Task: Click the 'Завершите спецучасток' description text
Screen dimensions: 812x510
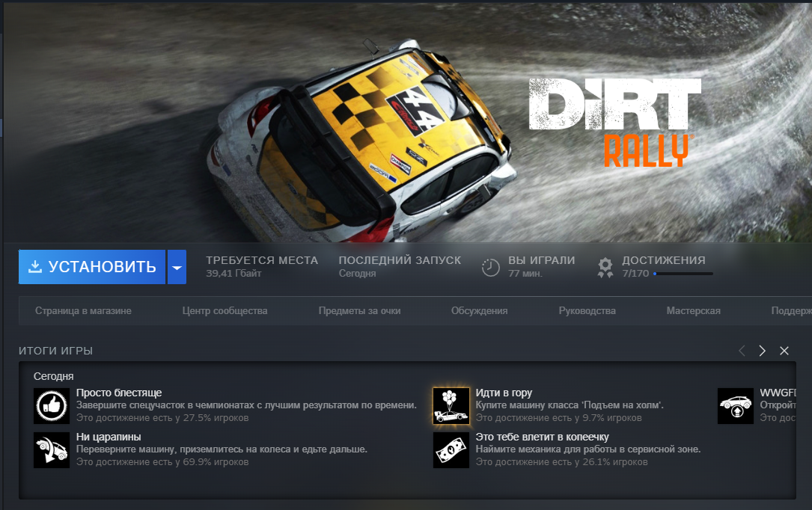Action: [246, 405]
